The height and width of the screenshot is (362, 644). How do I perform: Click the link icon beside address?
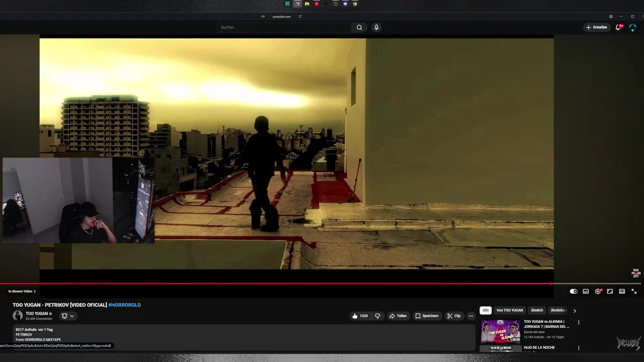[x=263, y=17]
